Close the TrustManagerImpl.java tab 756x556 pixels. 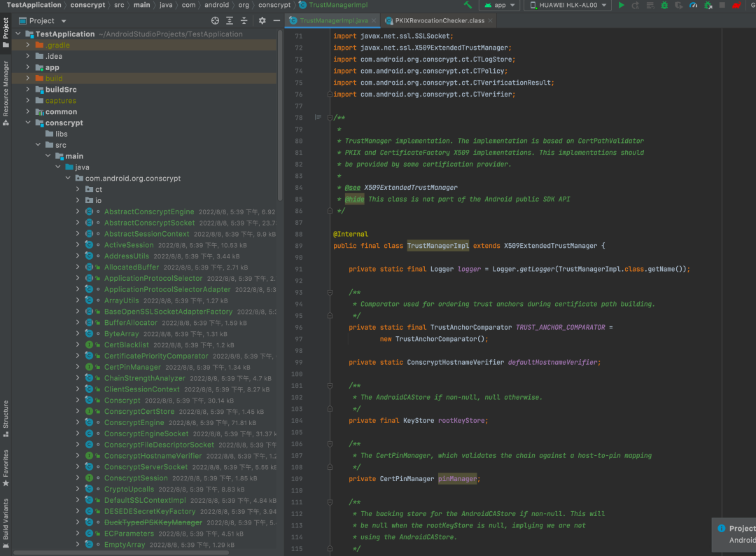click(374, 21)
